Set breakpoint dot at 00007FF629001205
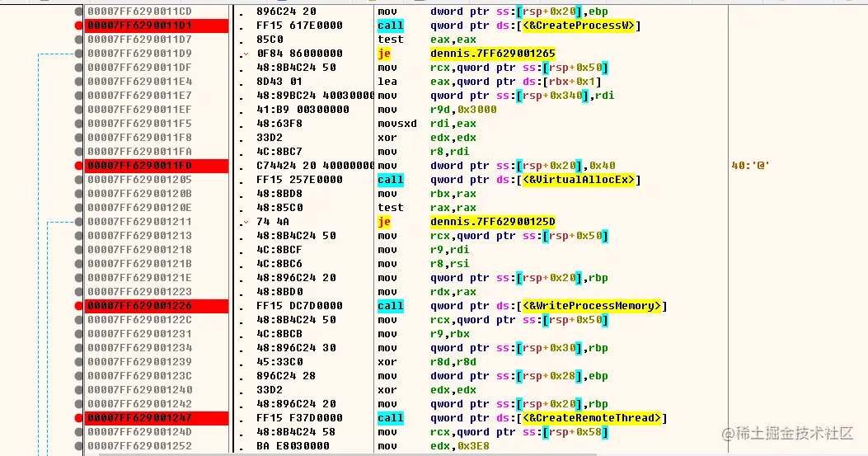The width and height of the screenshot is (868, 456). tap(78, 180)
